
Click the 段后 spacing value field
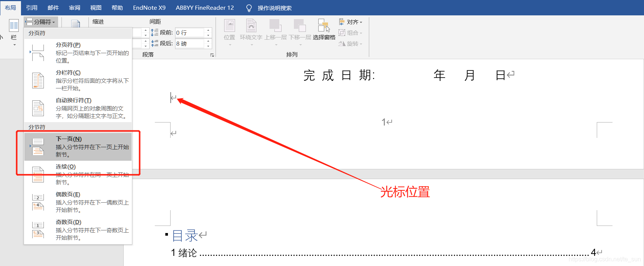(x=190, y=44)
